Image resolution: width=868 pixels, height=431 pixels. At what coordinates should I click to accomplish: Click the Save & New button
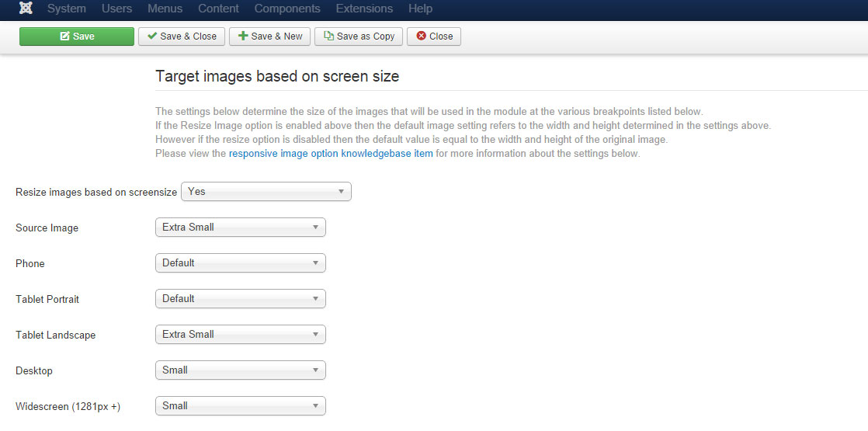tap(269, 36)
